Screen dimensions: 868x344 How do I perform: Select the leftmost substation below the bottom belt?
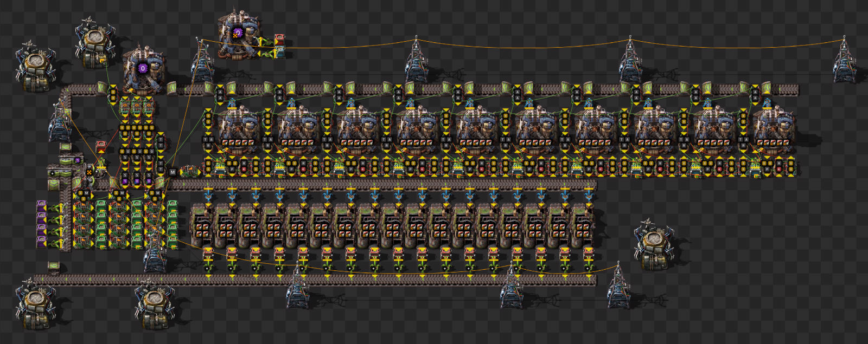298,287
